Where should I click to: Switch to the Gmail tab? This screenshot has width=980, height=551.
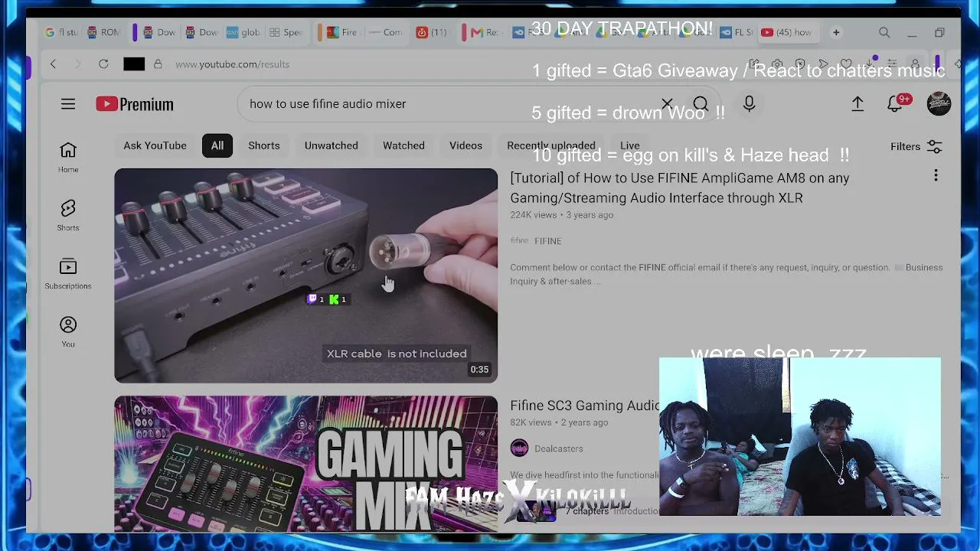coord(485,32)
